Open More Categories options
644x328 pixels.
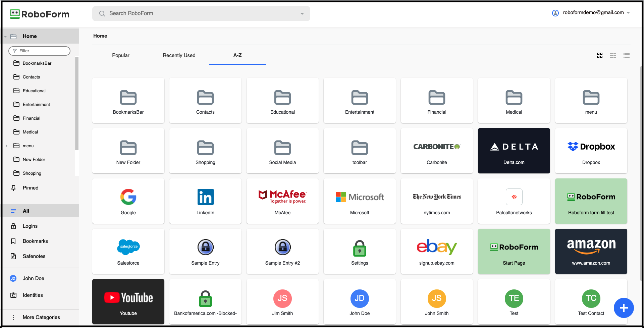tap(41, 317)
